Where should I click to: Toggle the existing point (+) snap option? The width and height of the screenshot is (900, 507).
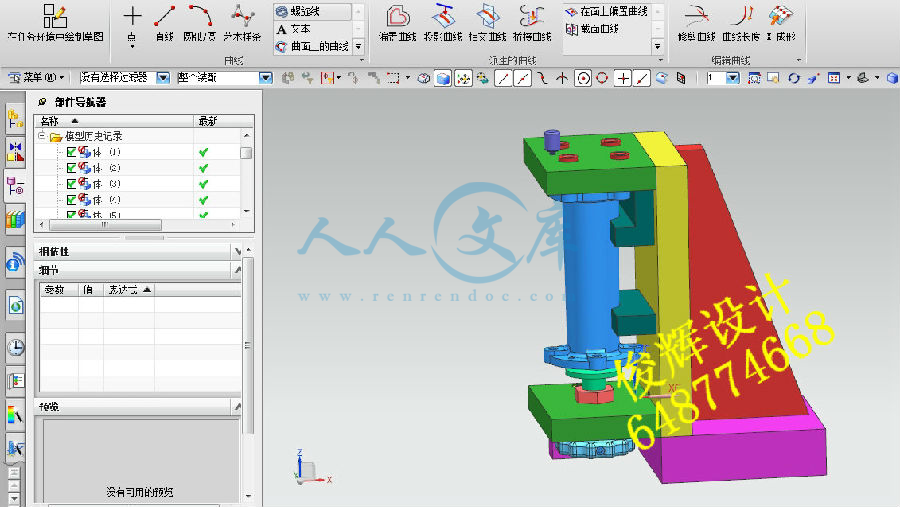pos(623,78)
